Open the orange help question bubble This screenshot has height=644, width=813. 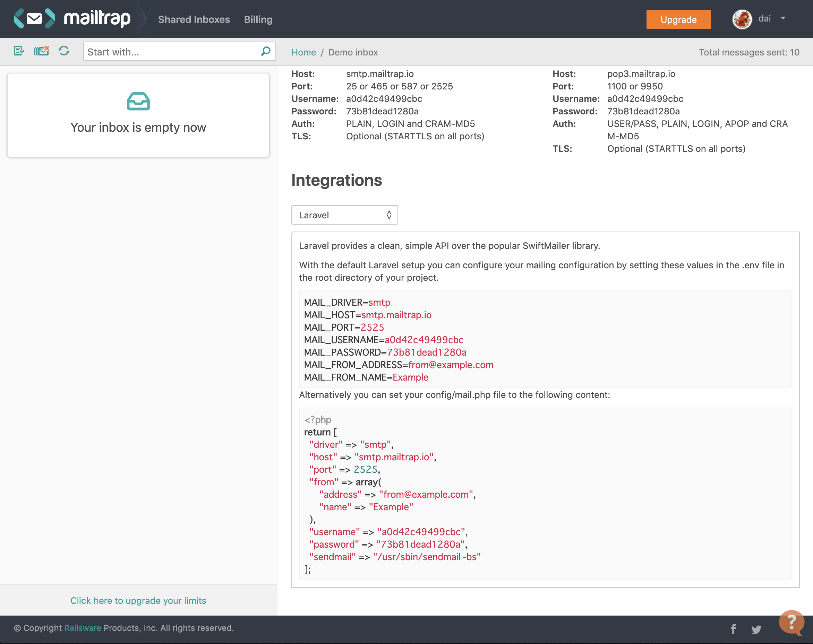[x=791, y=622]
